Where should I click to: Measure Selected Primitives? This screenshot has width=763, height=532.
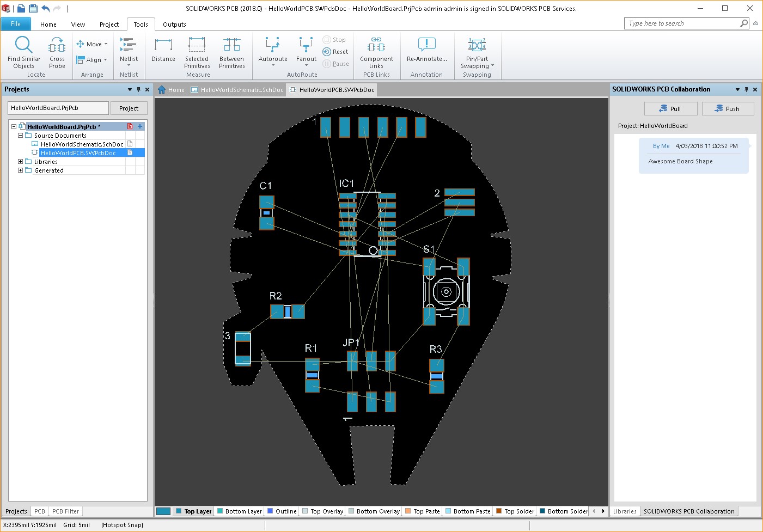(197, 52)
